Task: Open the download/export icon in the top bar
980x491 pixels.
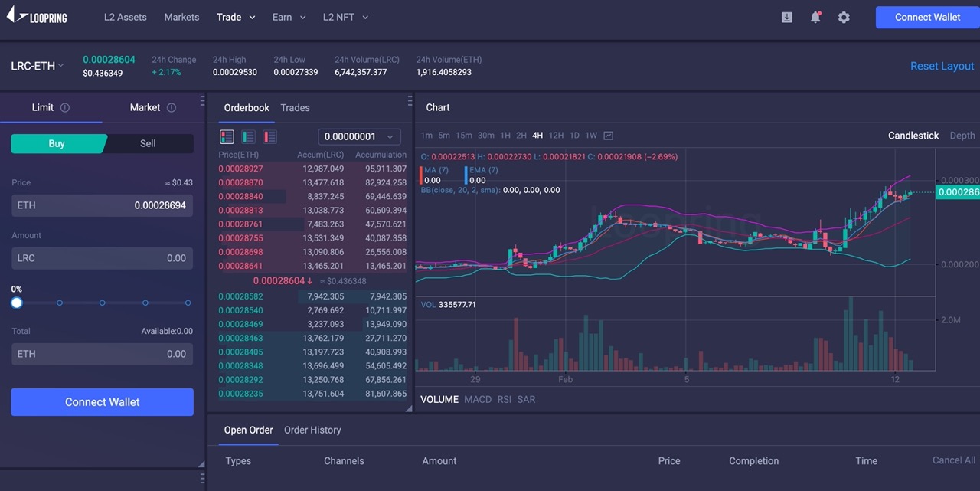Action: coord(786,16)
